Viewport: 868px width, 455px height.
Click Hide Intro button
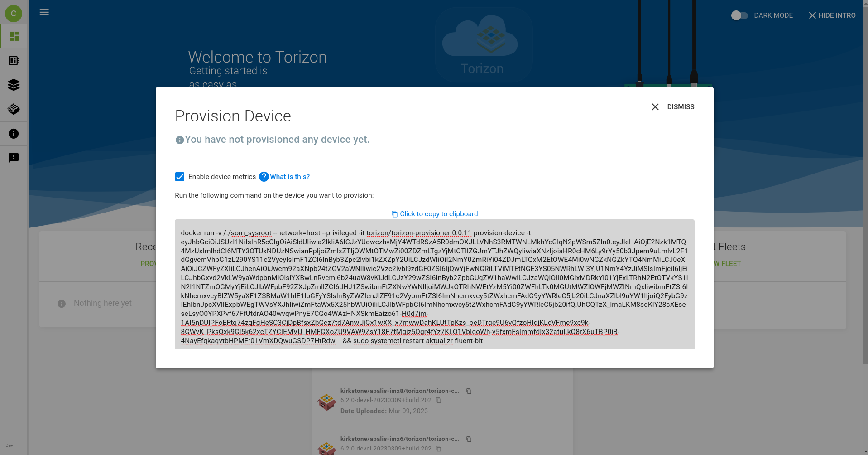pos(832,15)
